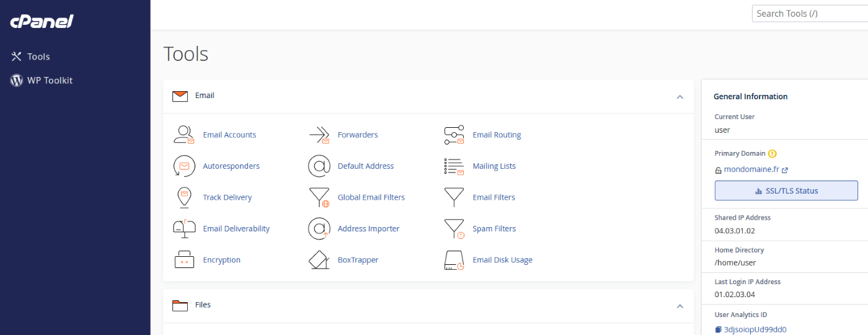Screen dimensions: 868x335
Task: Click the Email Accounts icon
Action: tap(184, 135)
